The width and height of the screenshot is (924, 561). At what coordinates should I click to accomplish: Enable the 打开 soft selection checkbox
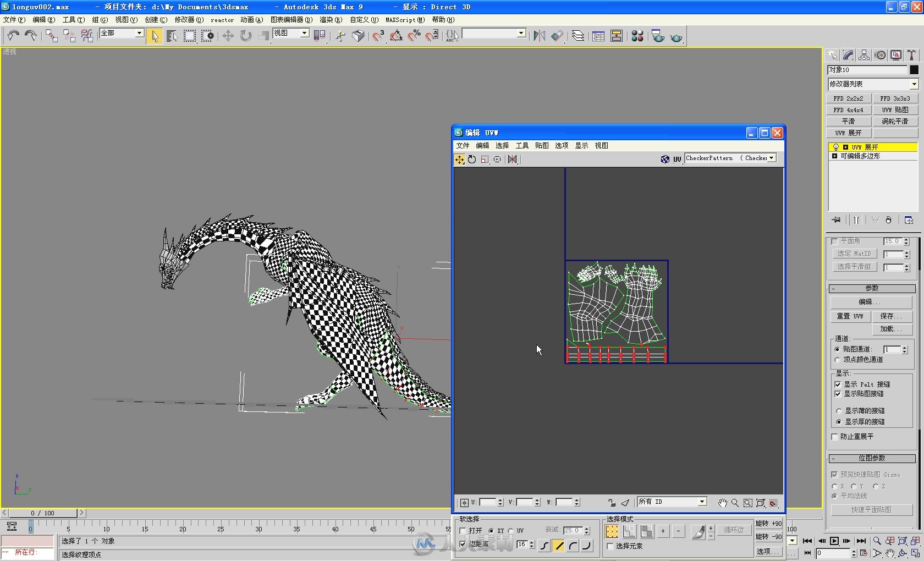[x=463, y=531]
